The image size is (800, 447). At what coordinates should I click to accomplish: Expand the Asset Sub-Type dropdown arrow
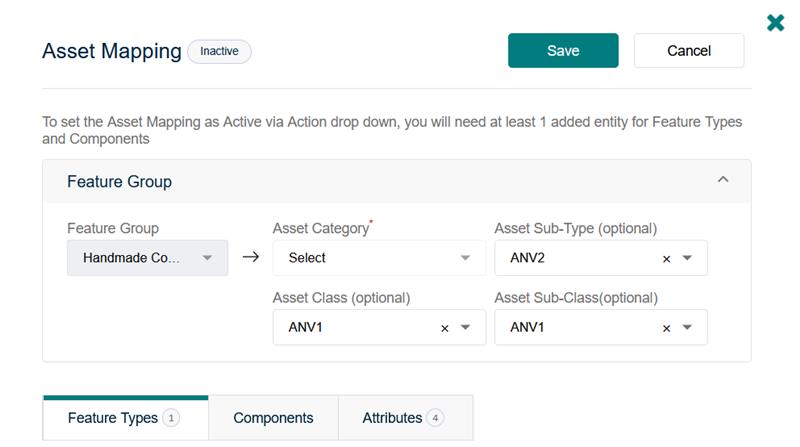tap(688, 258)
